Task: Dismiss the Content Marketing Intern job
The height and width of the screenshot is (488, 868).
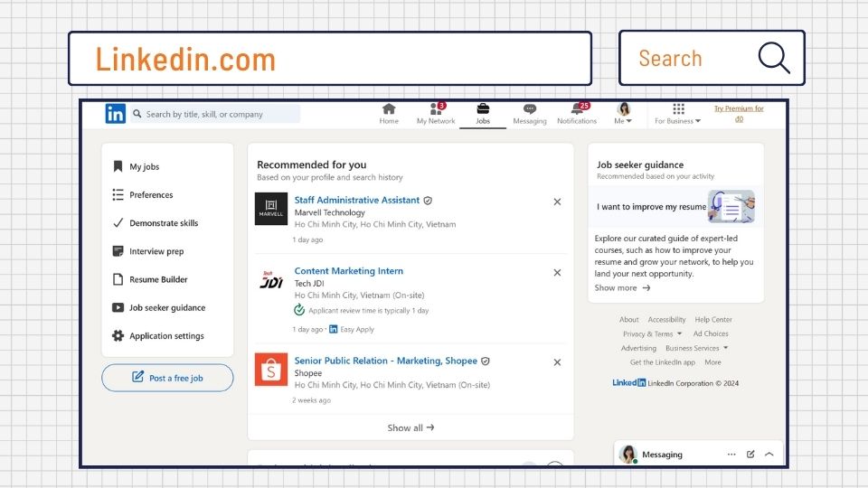Action: click(x=557, y=273)
